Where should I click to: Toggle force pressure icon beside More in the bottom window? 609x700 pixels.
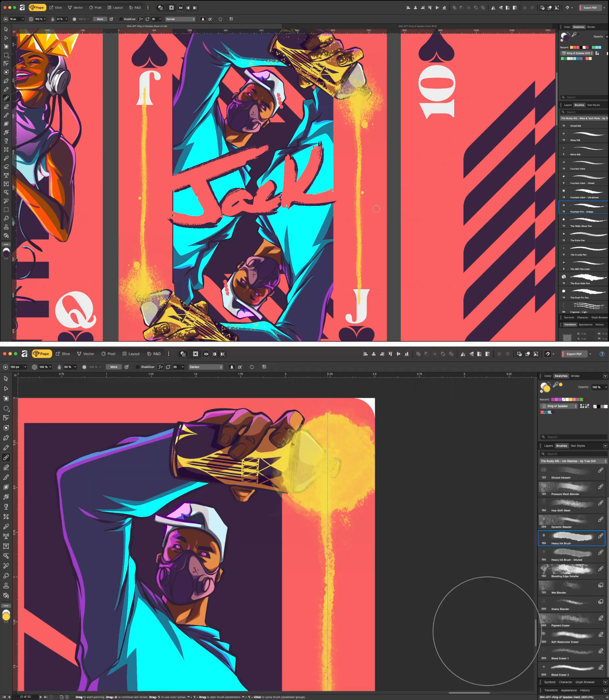tap(127, 367)
